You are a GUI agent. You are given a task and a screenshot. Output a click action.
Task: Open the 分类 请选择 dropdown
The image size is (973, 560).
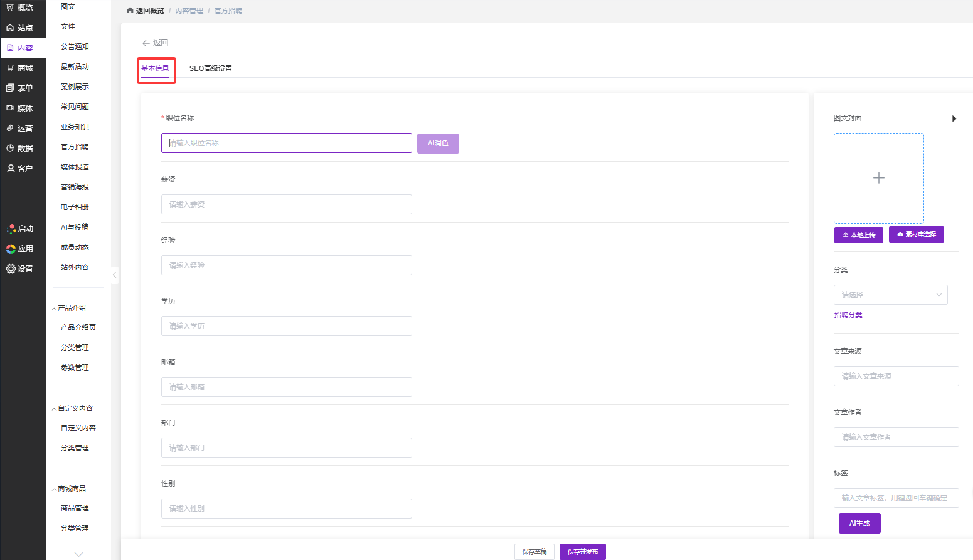click(890, 295)
